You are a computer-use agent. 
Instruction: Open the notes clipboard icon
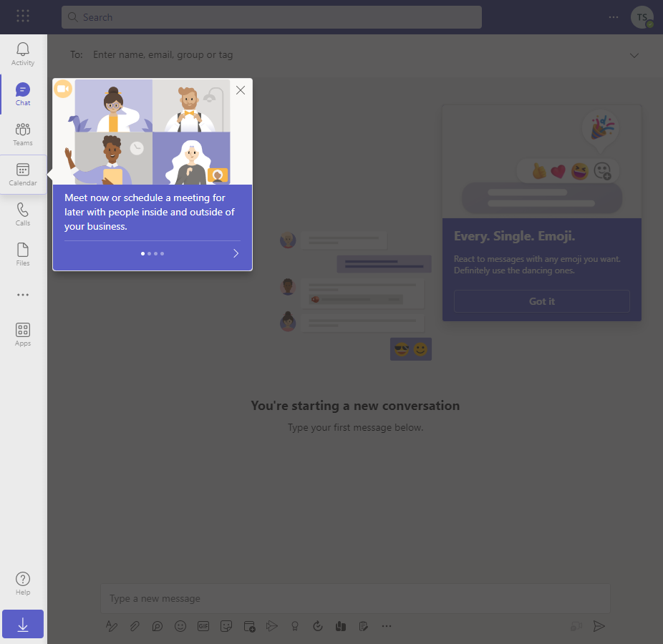pos(364,626)
